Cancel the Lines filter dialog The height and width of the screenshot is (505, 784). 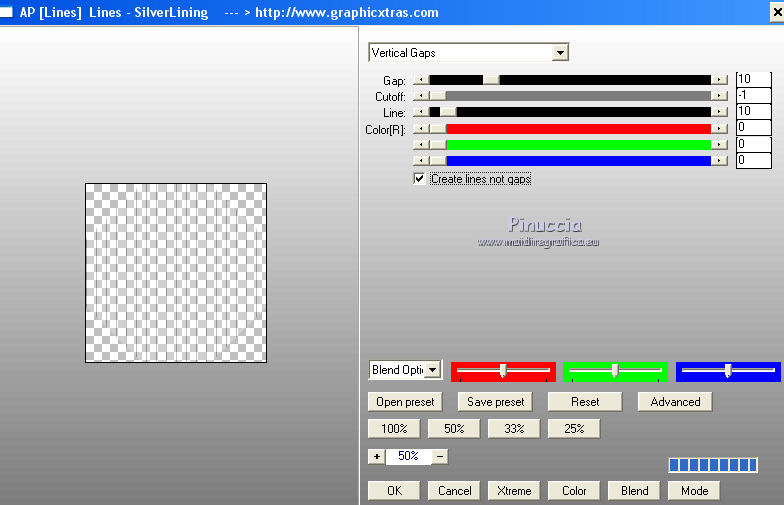[454, 491]
